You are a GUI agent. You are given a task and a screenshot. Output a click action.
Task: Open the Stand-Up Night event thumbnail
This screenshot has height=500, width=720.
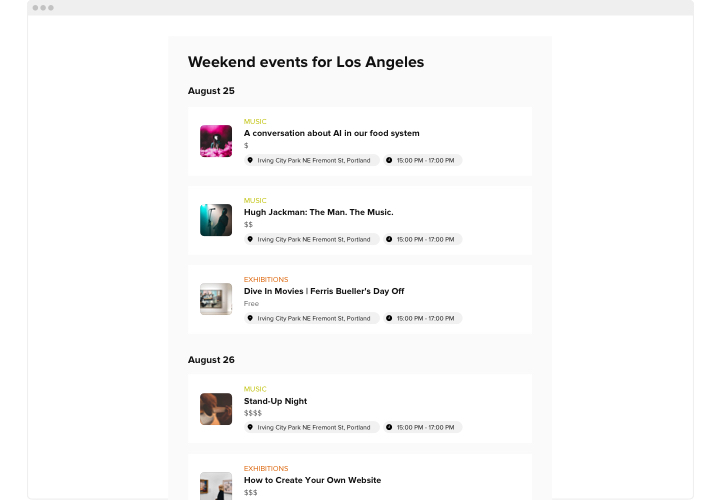pyautogui.click(x=216, y=409)
